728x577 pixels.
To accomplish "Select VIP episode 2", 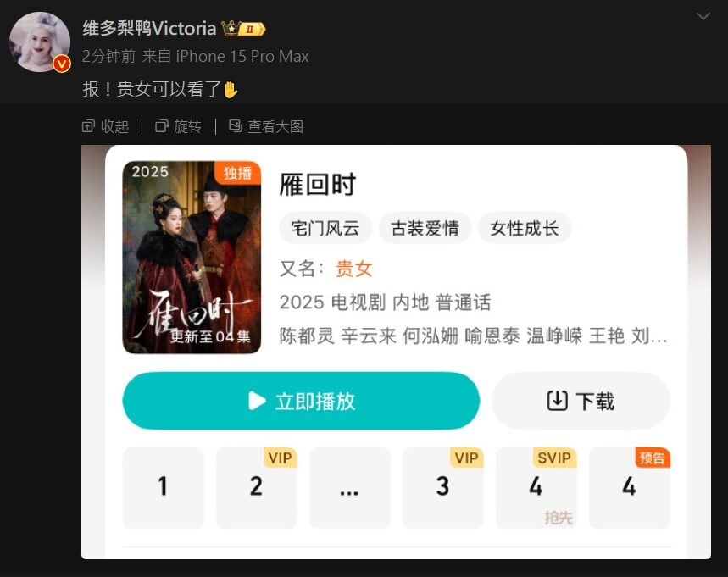I will click(x=256, y=487).
